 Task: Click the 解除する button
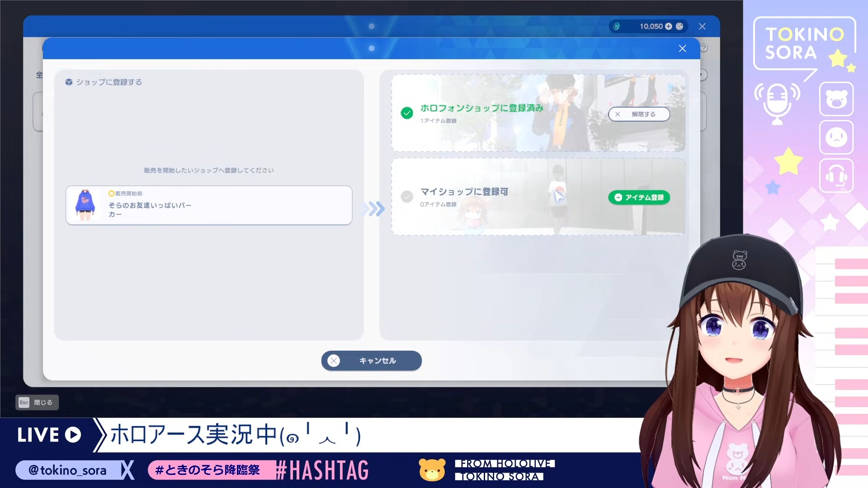coord(639,114)
